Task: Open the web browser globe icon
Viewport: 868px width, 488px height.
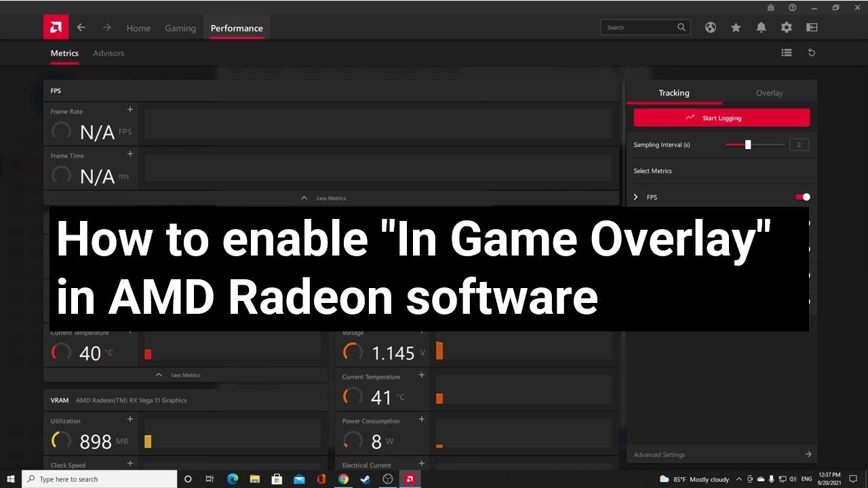Action: (x=711, y=28)
